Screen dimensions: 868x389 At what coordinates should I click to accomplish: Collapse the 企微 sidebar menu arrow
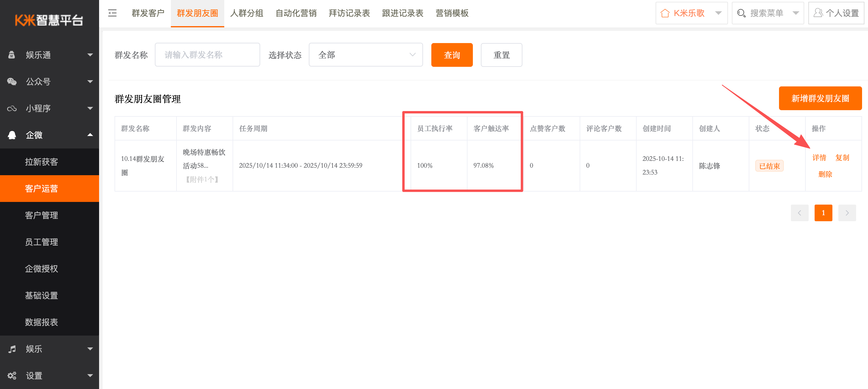(x=90, y=135)
